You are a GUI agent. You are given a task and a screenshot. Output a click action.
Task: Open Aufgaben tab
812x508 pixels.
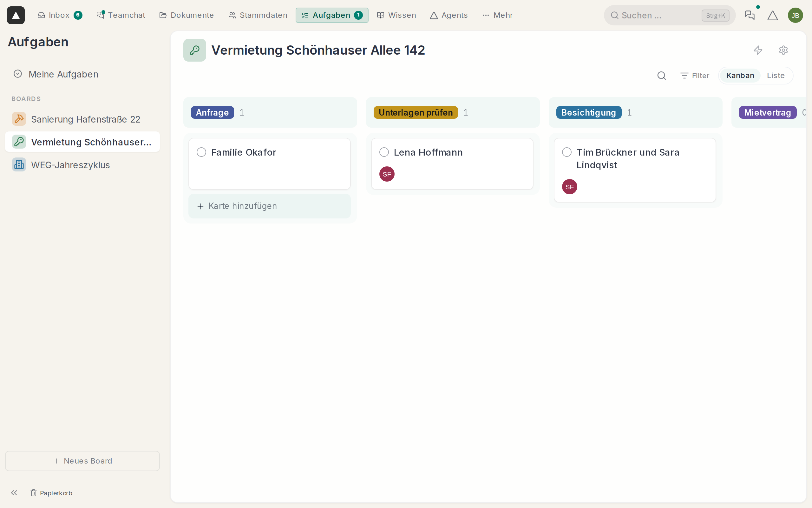pyautogui.click(x=332, y=15)
